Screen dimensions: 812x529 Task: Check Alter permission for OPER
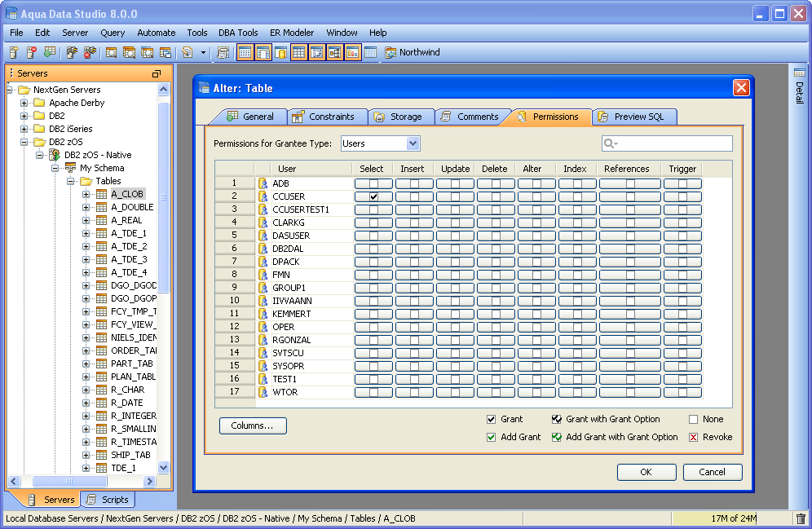tap(536, 327)
